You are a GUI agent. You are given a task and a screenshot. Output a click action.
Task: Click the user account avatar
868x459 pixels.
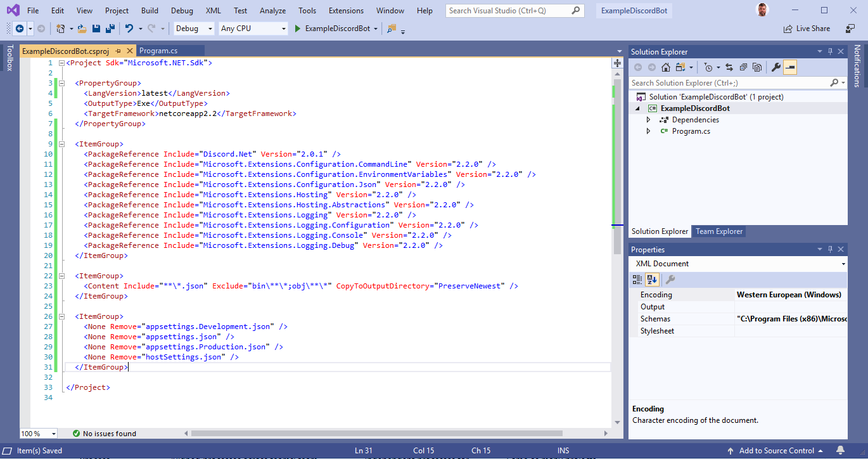[763, 10]
